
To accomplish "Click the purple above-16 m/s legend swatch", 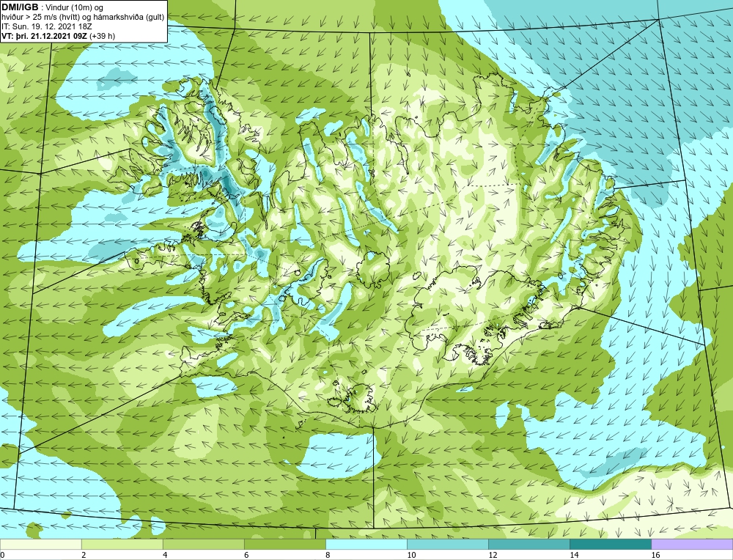I will click(x=692, y=544).
